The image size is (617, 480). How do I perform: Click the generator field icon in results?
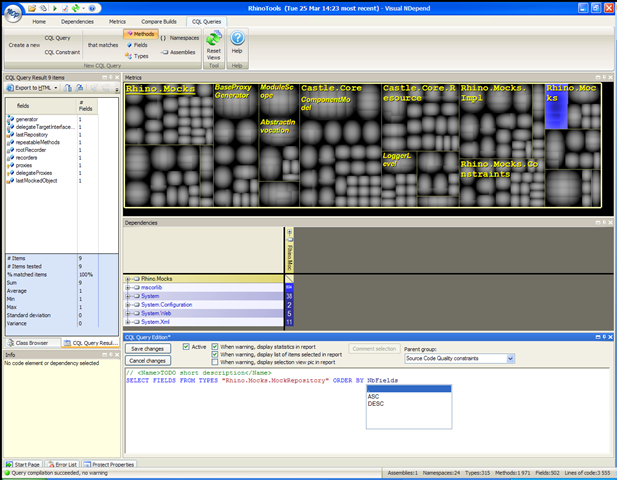coord(11,119)
